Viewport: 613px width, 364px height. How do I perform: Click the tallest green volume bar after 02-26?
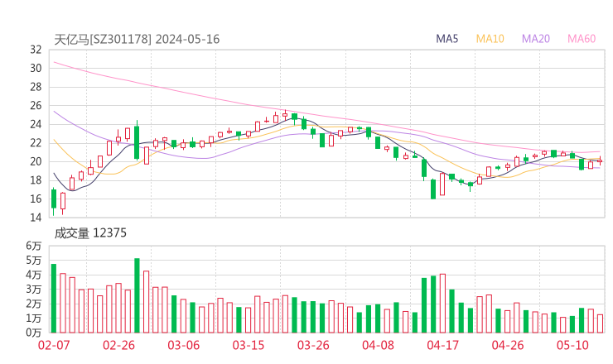[137, 295]
